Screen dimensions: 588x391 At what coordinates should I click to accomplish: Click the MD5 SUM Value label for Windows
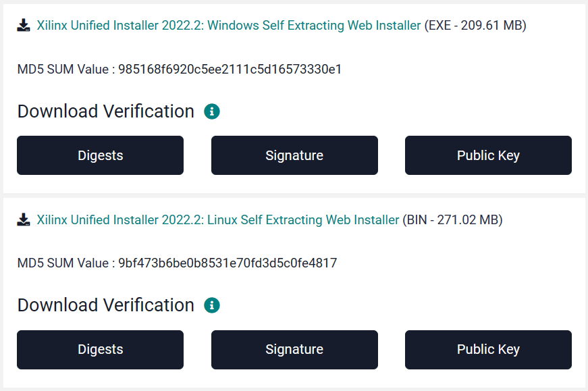click(x=68, y=69)
